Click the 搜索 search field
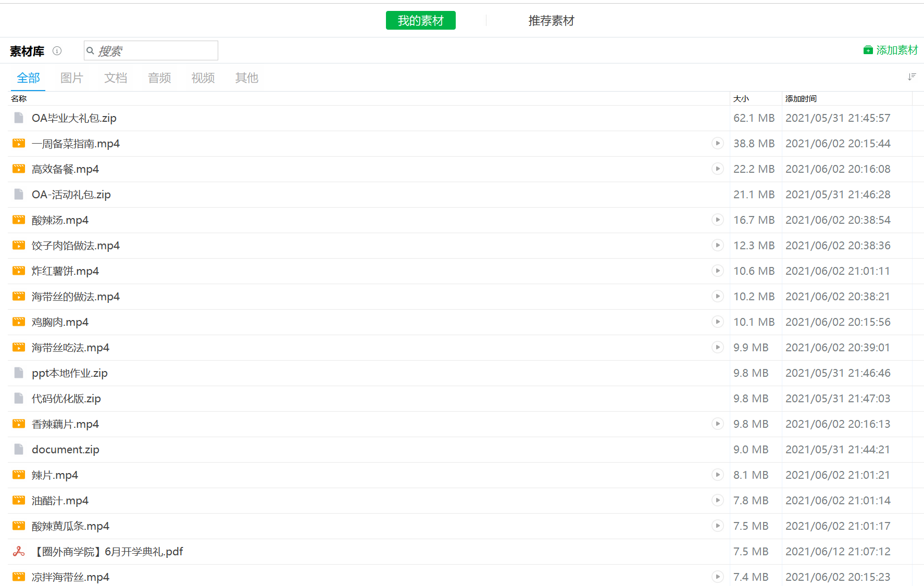This screenshot has width=924, height=586. (x=155, y=51)
